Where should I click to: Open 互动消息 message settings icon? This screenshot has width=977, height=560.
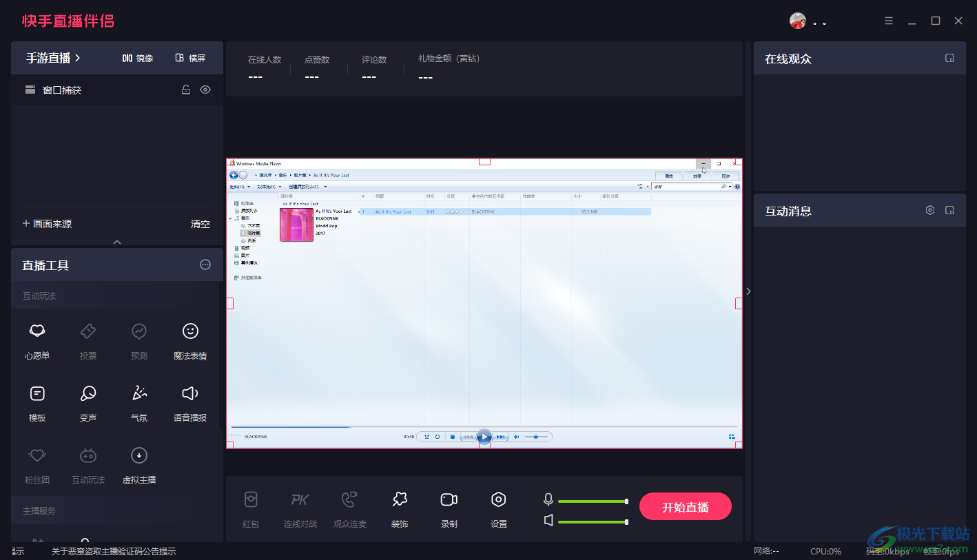click(x=930, y=210)
